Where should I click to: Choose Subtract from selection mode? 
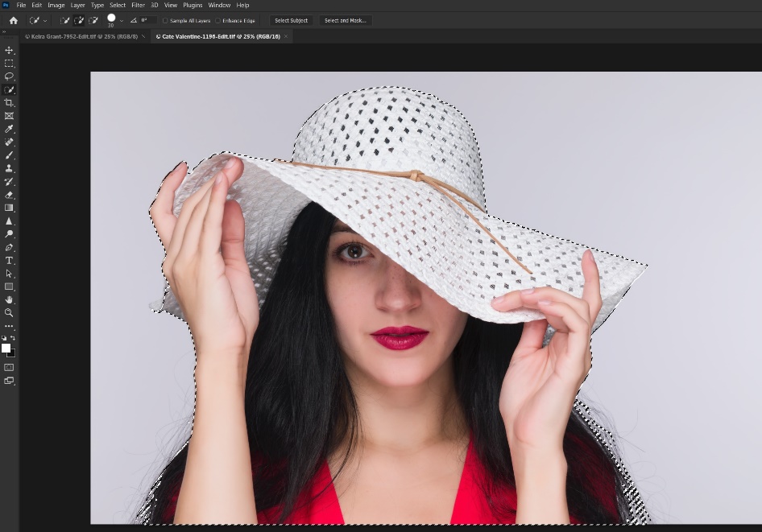[x=94, y=20]
